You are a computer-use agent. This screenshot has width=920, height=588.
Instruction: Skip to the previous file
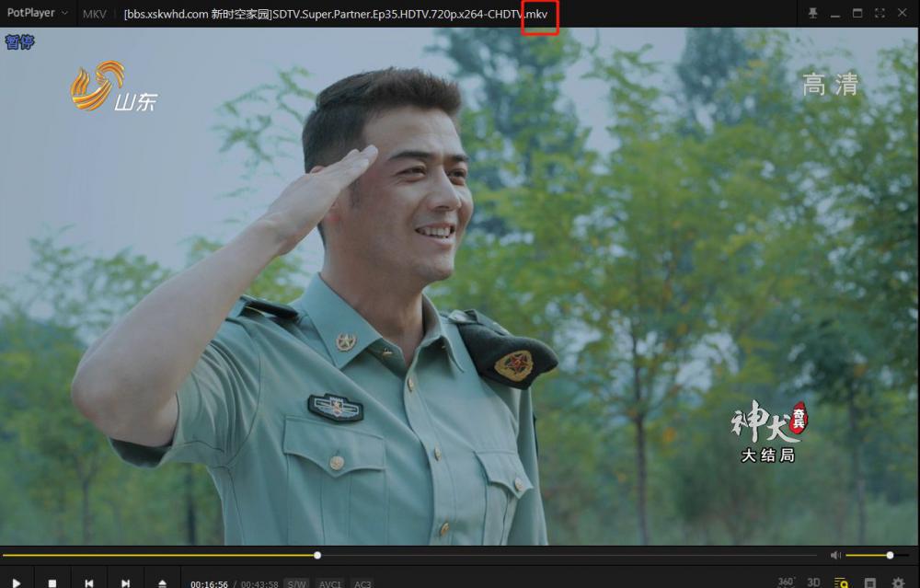click(x=88, y=582)
